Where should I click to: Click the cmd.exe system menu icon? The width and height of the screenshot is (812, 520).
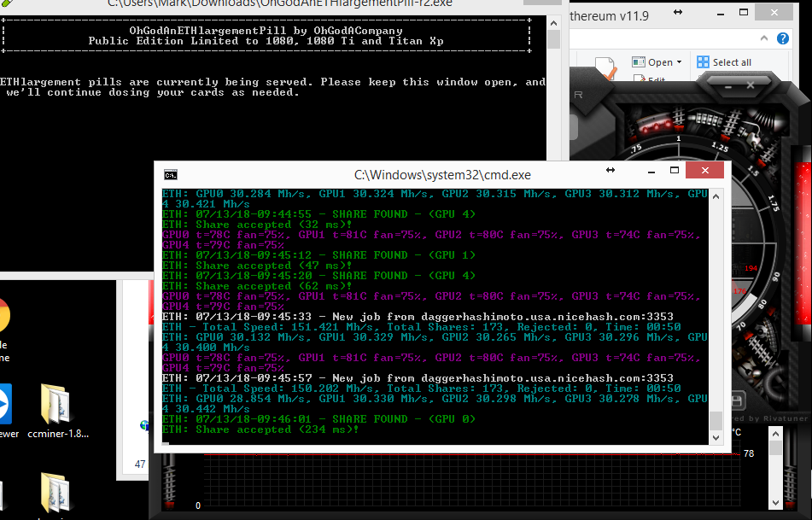[x=171, y=175]
